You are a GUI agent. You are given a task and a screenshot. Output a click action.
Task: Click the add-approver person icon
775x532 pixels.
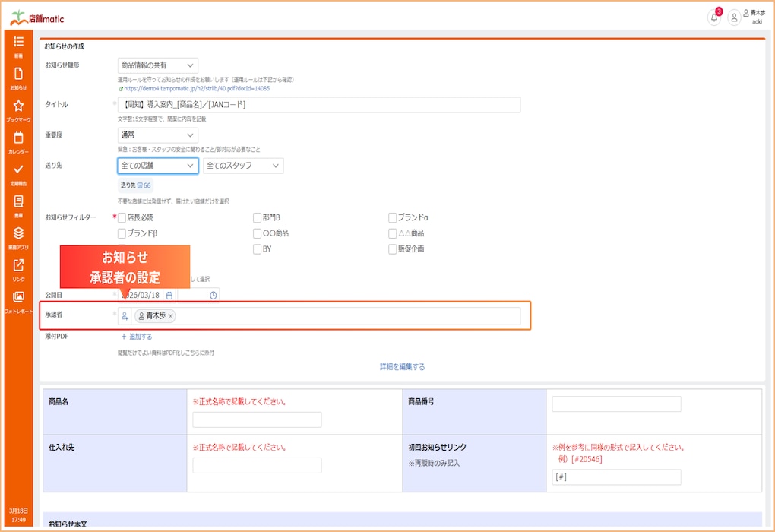pyautogui.click(x=125, y=316)
